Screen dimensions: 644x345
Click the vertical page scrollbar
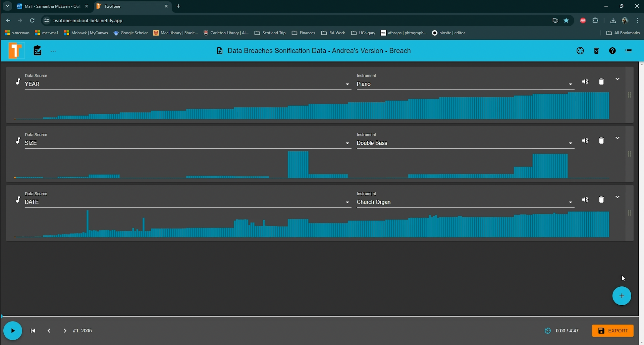(642, 203)
